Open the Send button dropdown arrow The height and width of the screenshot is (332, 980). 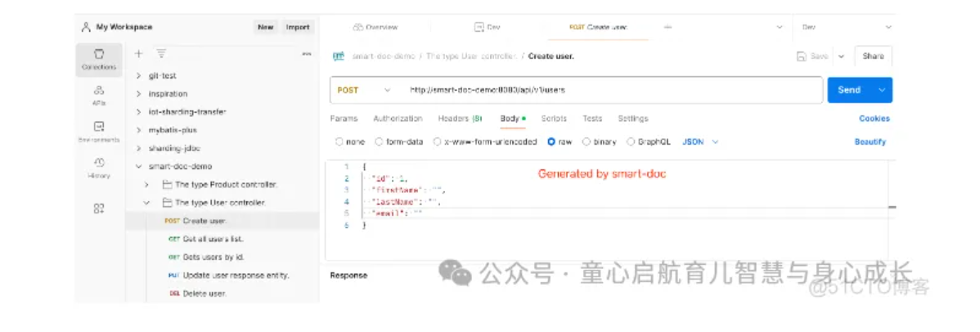pos(882,90)
